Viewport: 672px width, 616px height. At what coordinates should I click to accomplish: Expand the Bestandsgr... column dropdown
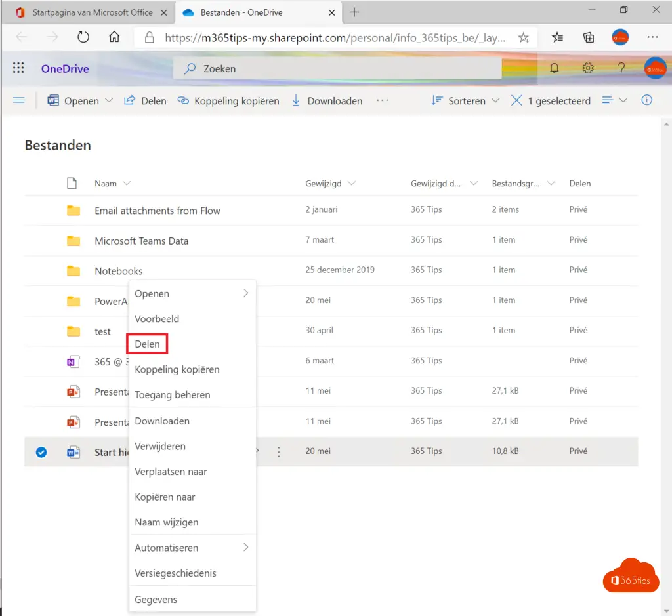(x=551, y=183)
